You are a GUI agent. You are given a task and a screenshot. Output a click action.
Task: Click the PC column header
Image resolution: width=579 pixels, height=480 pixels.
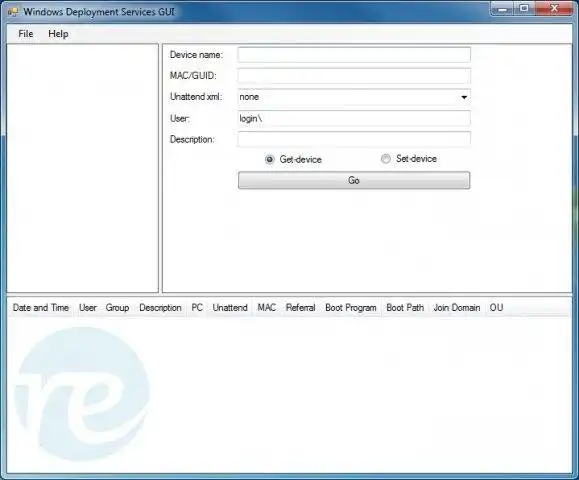[x=197, y=308]
